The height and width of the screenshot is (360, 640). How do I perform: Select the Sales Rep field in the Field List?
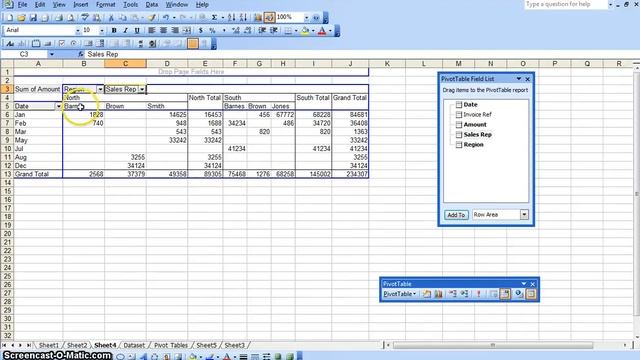pos(478,135)
